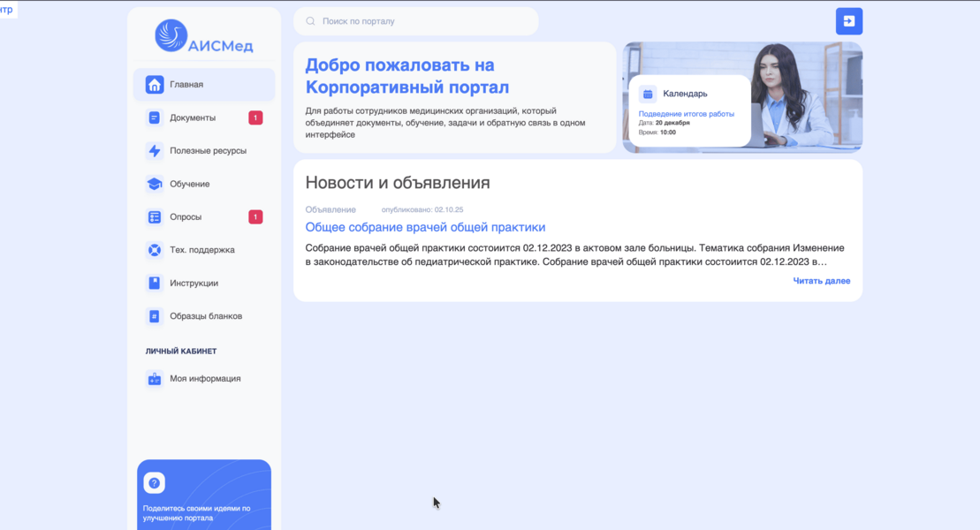Click the lifebuoy icon for Тех. поддержка

point(155,250)
